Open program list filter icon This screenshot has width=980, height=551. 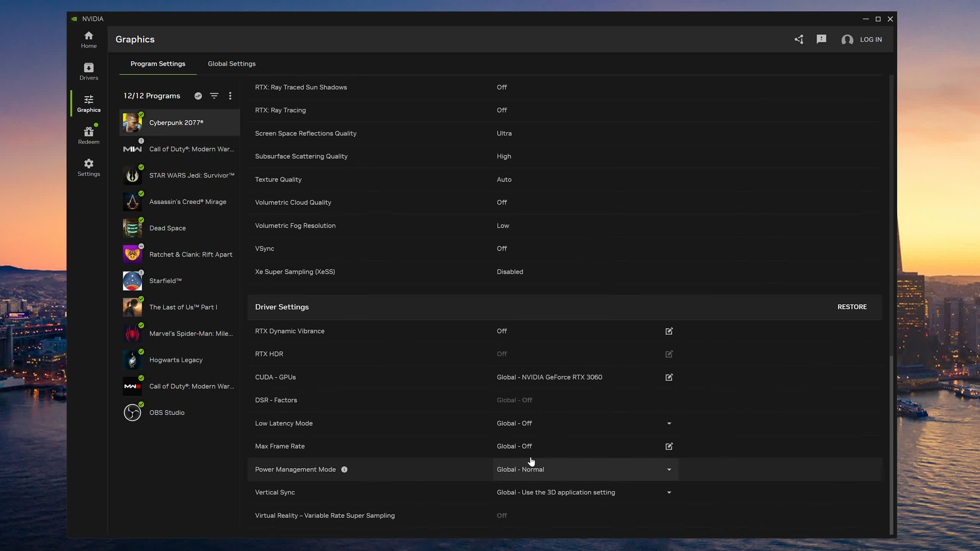(214, 96)
